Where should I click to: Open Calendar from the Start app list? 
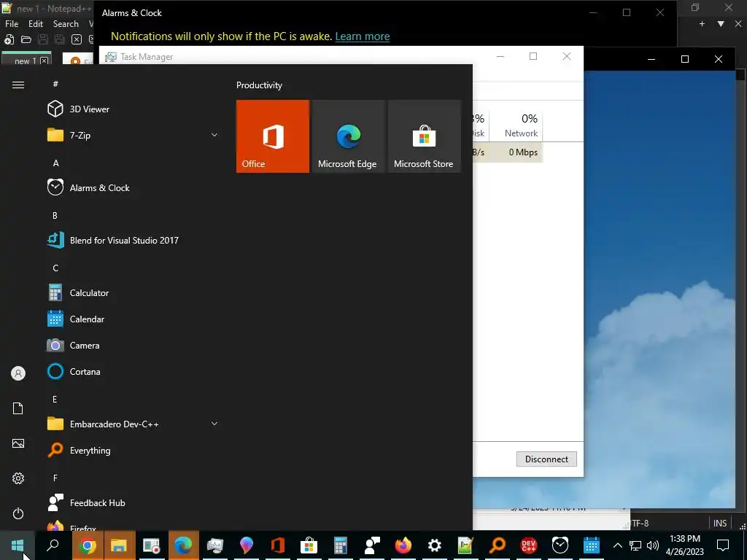pyautogui.click(x=133, y=319)
